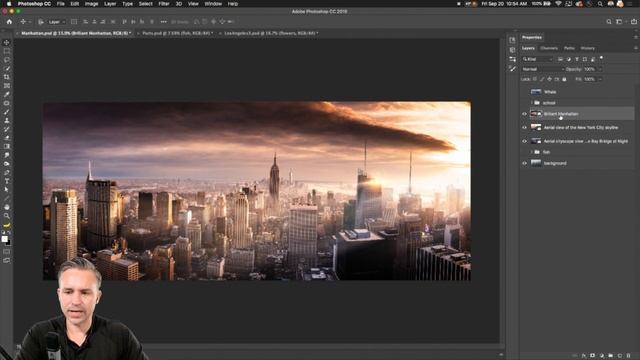Click the Whale layer thumbnail

point(536,92)
